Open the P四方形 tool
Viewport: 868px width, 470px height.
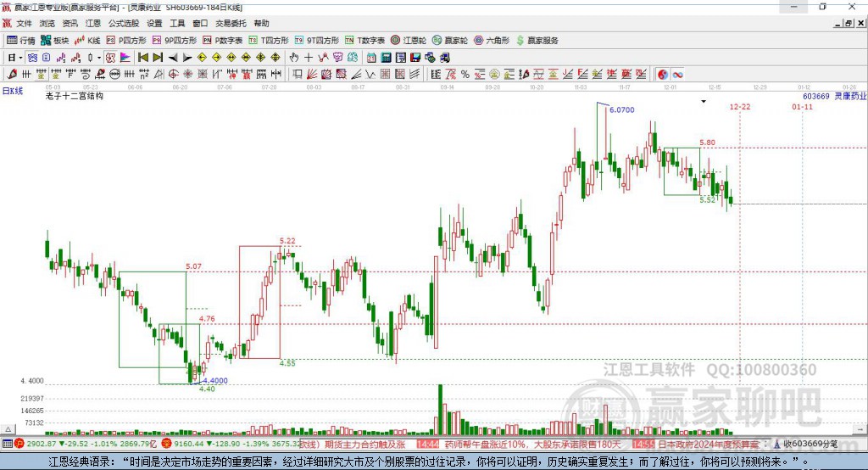pyautogui.click(x=126, y=41)
